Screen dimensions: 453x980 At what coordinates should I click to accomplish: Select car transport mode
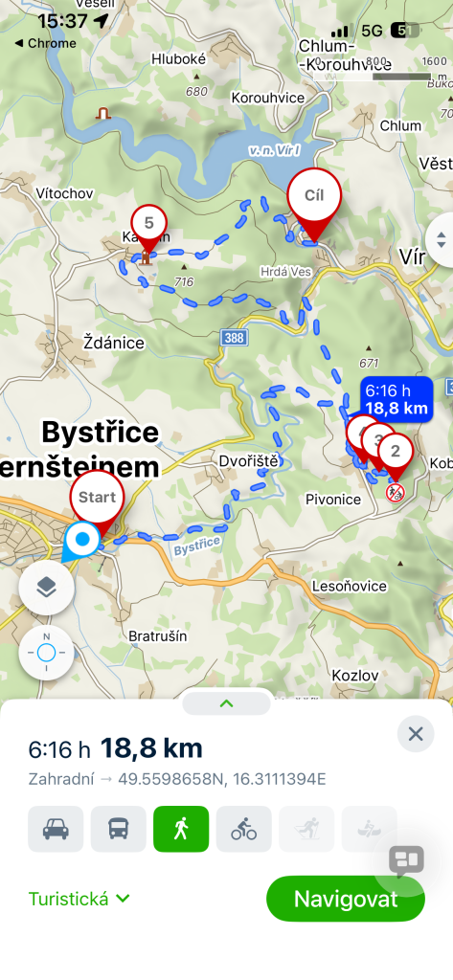pyautogui.click(x=56, y=829)
